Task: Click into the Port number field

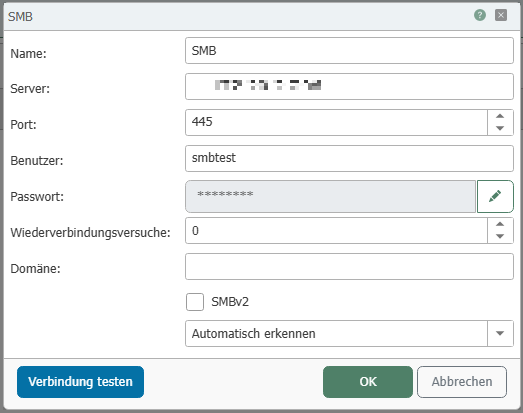Action: click(336, 122)
